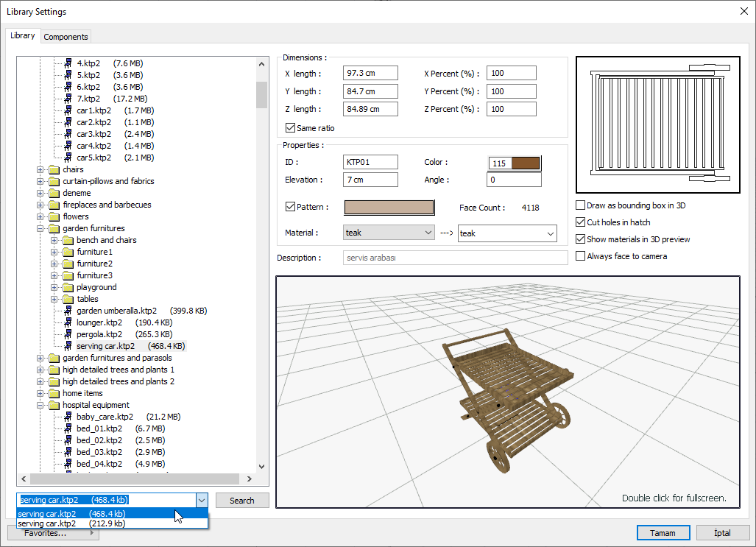Image resolution: width=756 pixels, height=547 pixels.
Task: Click the playground folder icon
Action: click(68, 287)
